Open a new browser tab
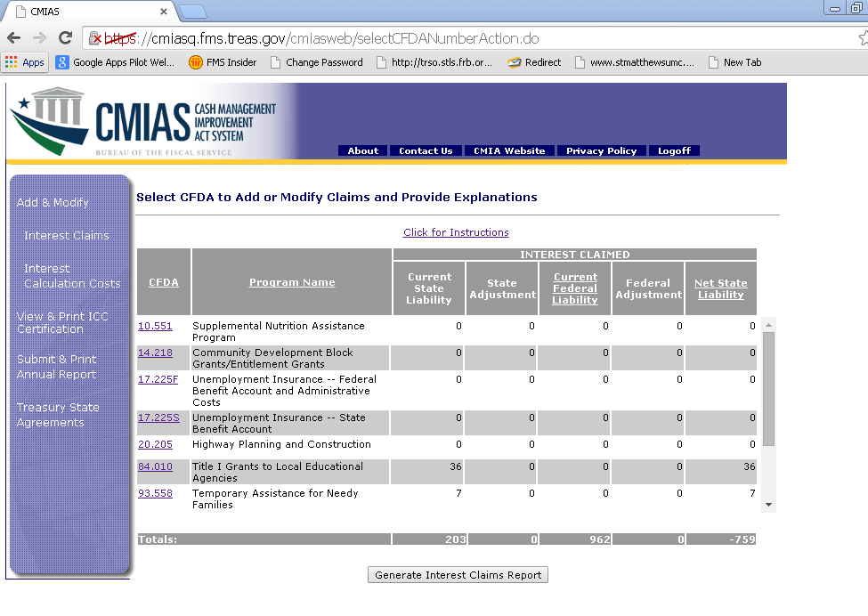The height and width of the screenshot is (616, 868). click(x=193, y=11)
